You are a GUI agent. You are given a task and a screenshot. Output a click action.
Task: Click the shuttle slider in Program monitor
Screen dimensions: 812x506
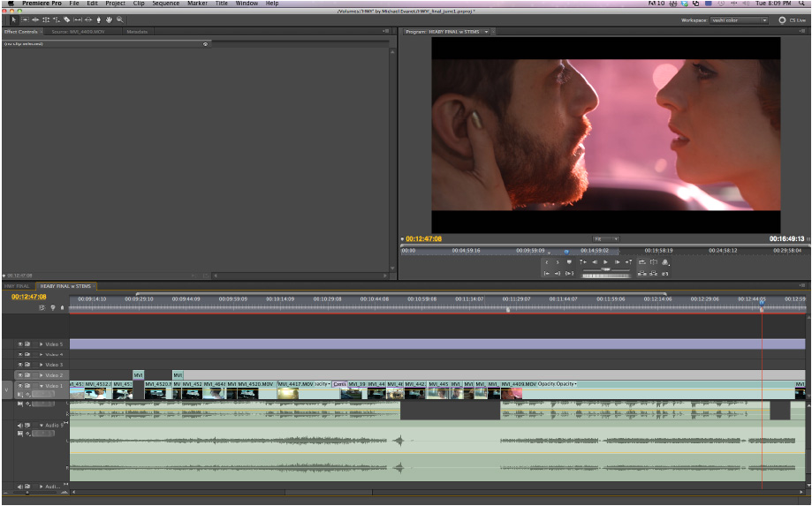pyautogui.click(x=605, y=269)
